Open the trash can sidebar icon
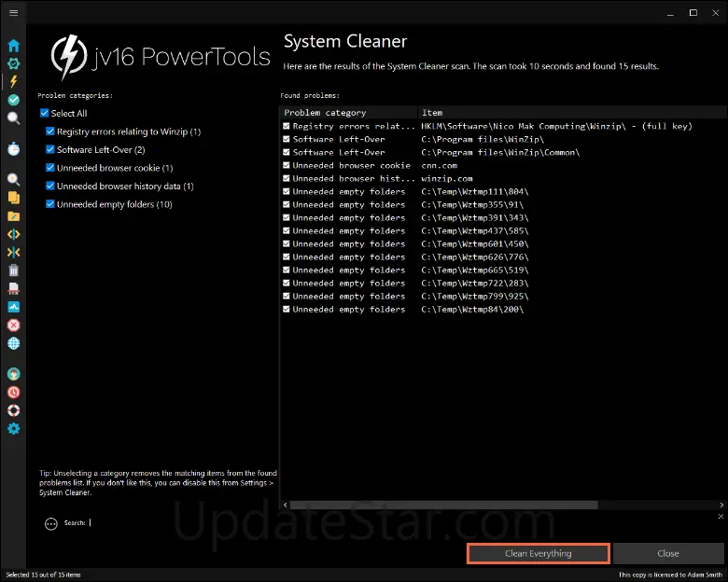 13,270
